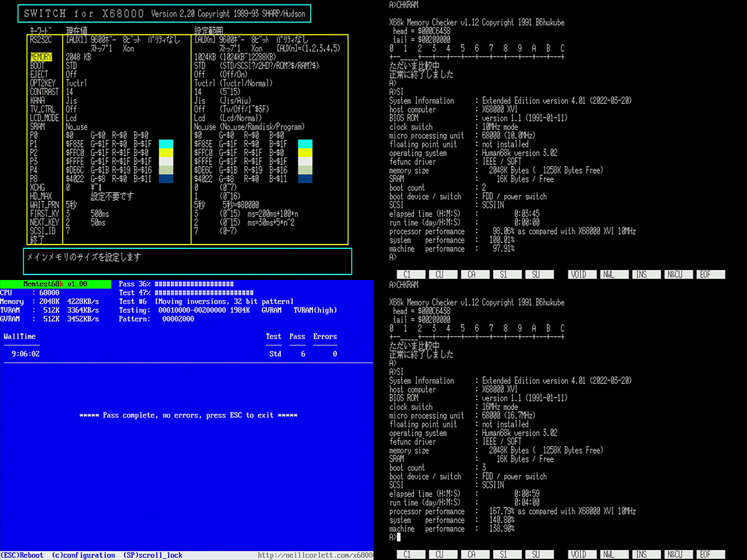
Task: Select the BOOT keyword row
Action: tap(37, 65)
